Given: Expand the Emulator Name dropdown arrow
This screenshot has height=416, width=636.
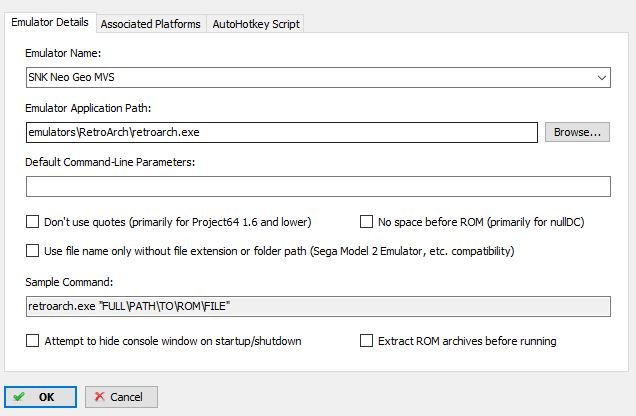Looking at the screenshot, I should [602, 77].
